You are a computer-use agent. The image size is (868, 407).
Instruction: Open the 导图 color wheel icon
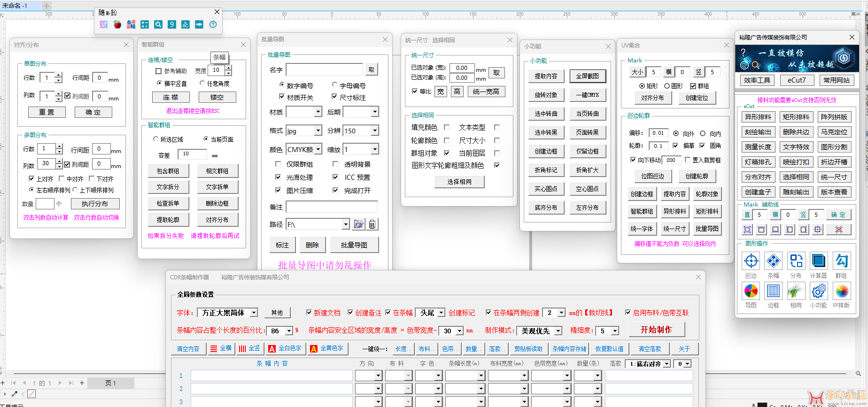click(x=751, y=291)
